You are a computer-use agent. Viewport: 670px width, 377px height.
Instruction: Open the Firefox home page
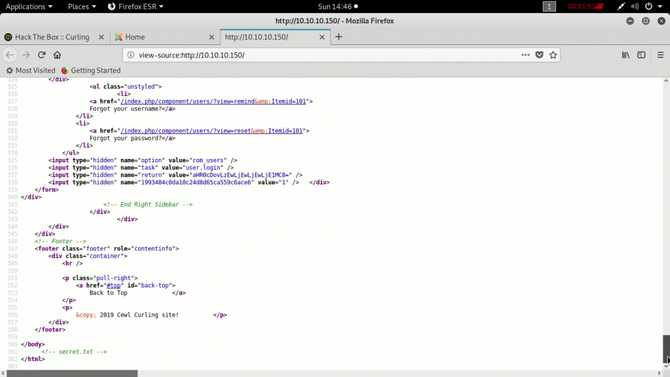[x=57, y=55]
